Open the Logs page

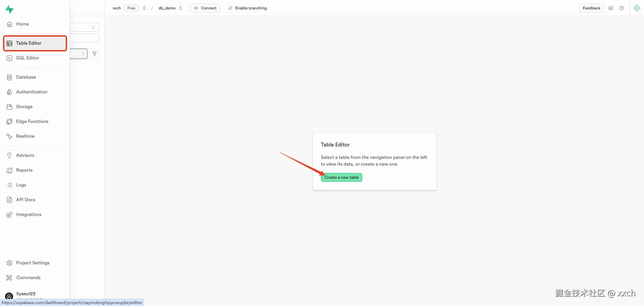35,185
